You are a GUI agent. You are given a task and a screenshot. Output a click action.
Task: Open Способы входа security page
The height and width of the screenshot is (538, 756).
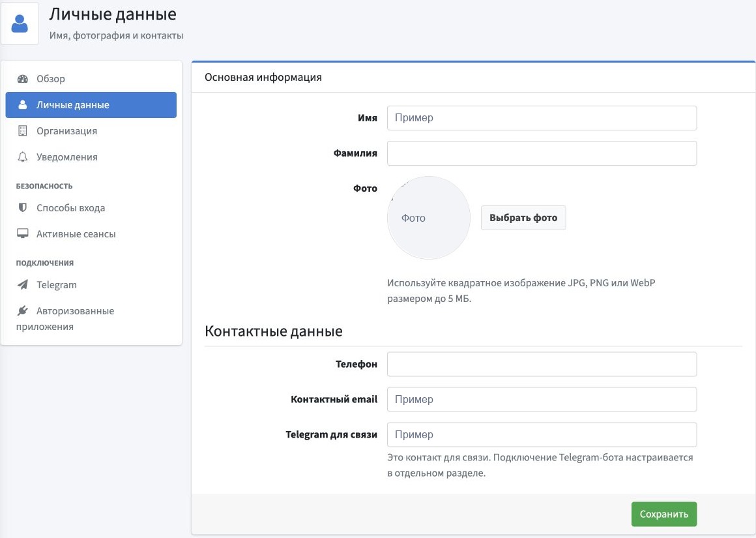pos(91,207)
